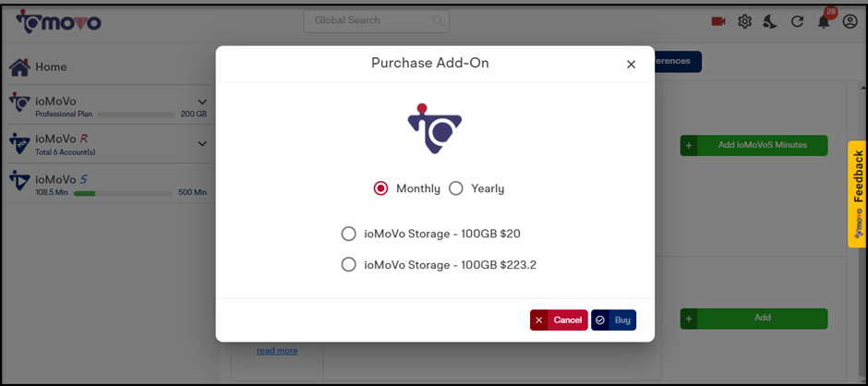Open ioMoVo S sidebar item
Screen dimensions: 868x386
coord(110,184)
